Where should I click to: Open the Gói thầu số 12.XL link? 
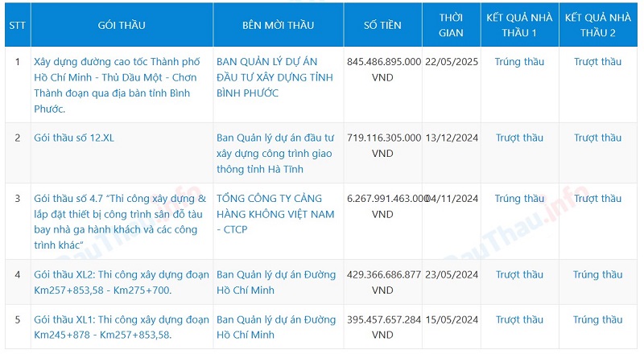74,138
